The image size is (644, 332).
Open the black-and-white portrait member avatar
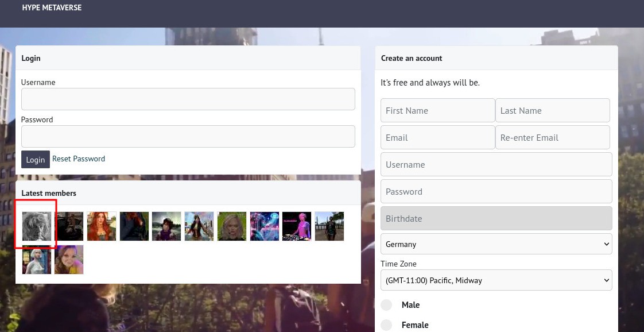pos(36,226)
